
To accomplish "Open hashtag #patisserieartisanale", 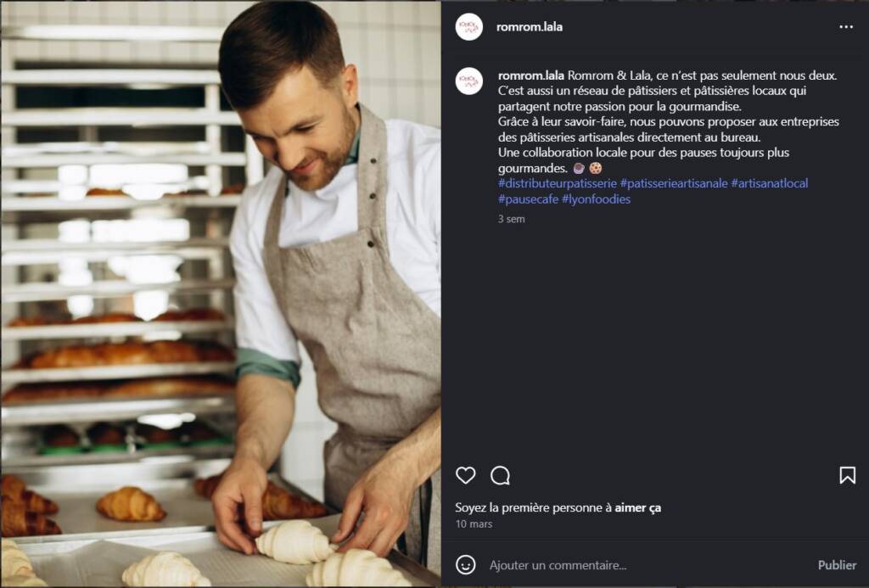I will tap(673, 183).
